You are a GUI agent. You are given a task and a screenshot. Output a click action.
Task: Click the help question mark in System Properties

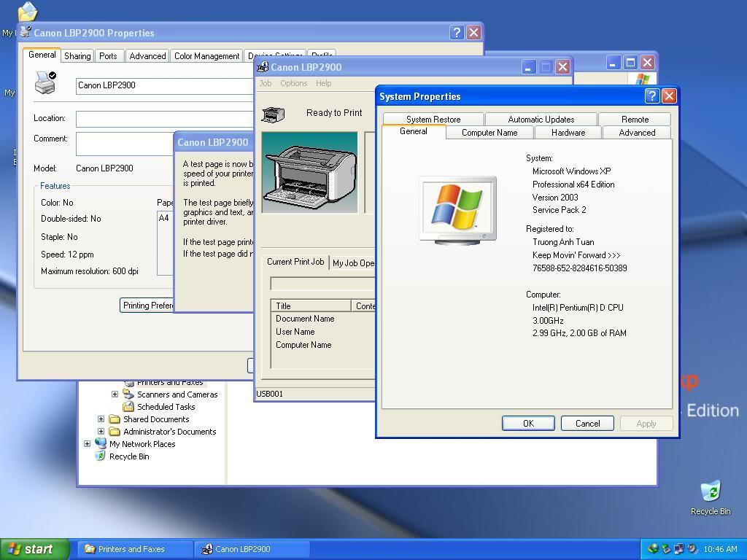(651, 96)
